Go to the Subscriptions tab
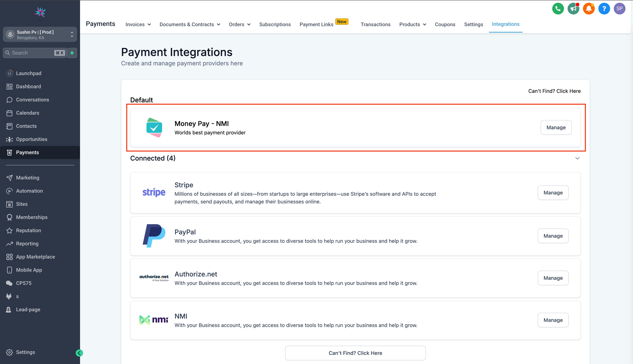 (x=275, y=25)
